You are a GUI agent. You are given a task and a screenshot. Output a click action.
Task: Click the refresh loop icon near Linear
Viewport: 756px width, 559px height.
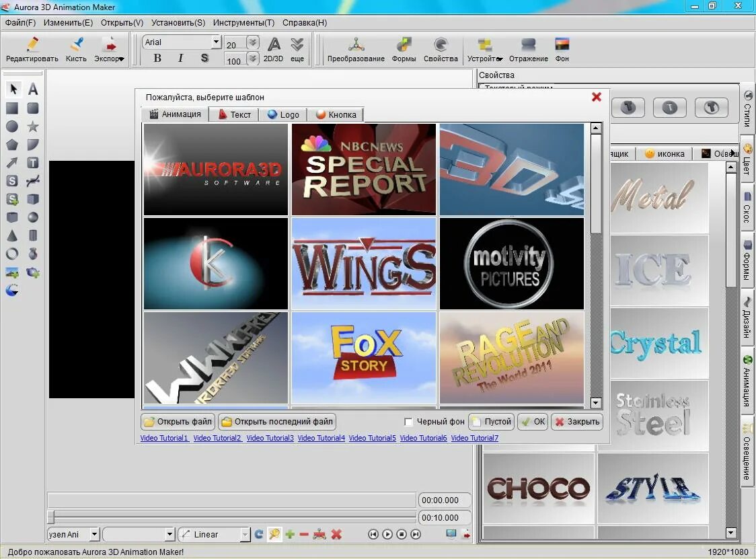pos(259,534)
